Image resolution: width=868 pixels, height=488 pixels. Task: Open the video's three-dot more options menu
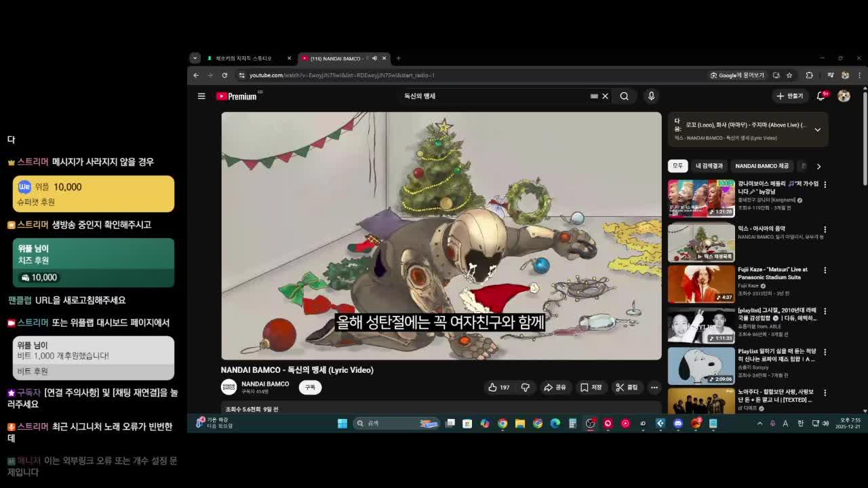(654, 387)
